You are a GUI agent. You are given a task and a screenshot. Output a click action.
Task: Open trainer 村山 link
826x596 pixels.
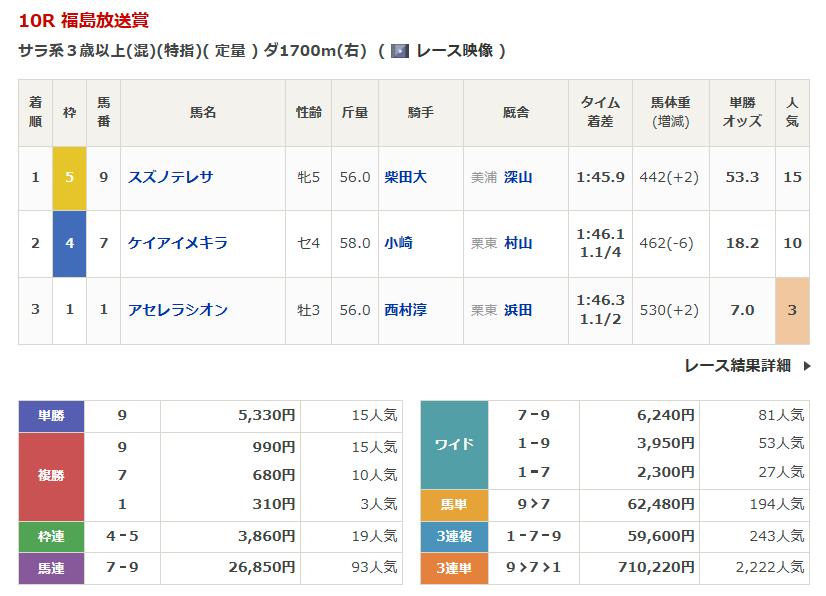(x=518, y=243)
